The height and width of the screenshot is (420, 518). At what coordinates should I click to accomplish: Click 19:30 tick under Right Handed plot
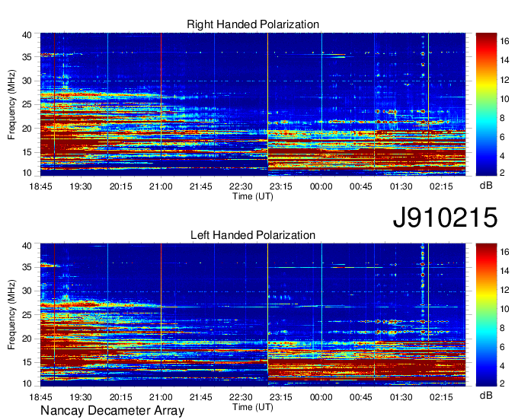81,186
